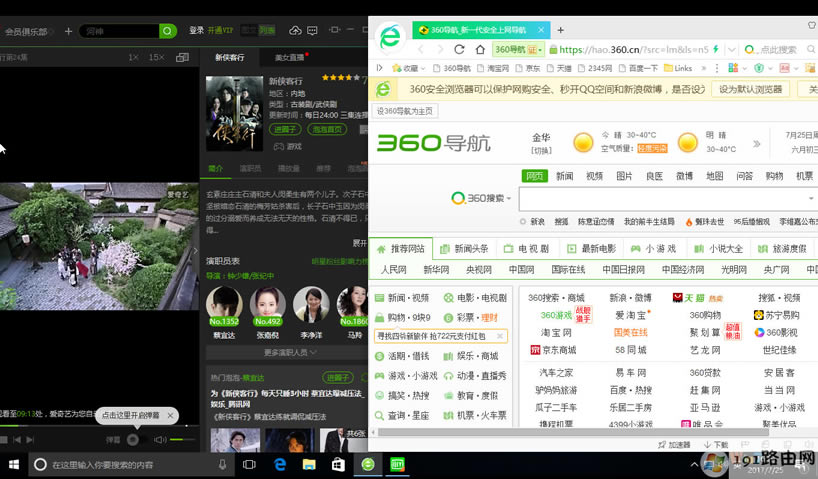Toggle the danmaku (弹幕) switch
The width and height of the screenshot is (818, 479).
tap(134, 439)
